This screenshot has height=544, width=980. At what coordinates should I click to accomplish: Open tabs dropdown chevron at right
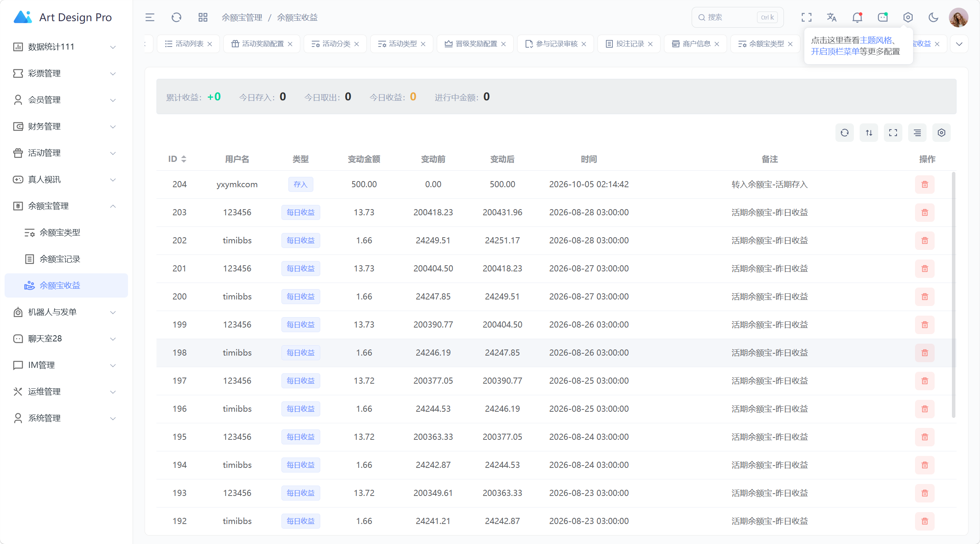point(959,44)
